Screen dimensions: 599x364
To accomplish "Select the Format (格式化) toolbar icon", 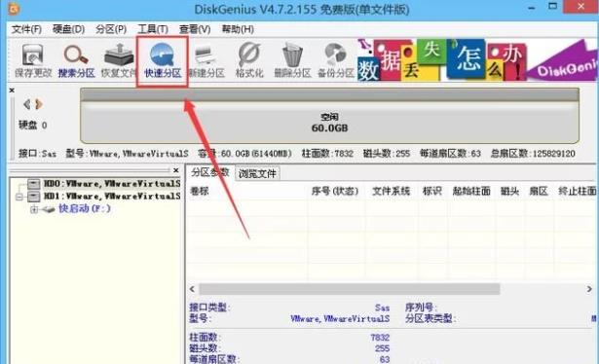I will coord(249,60).
